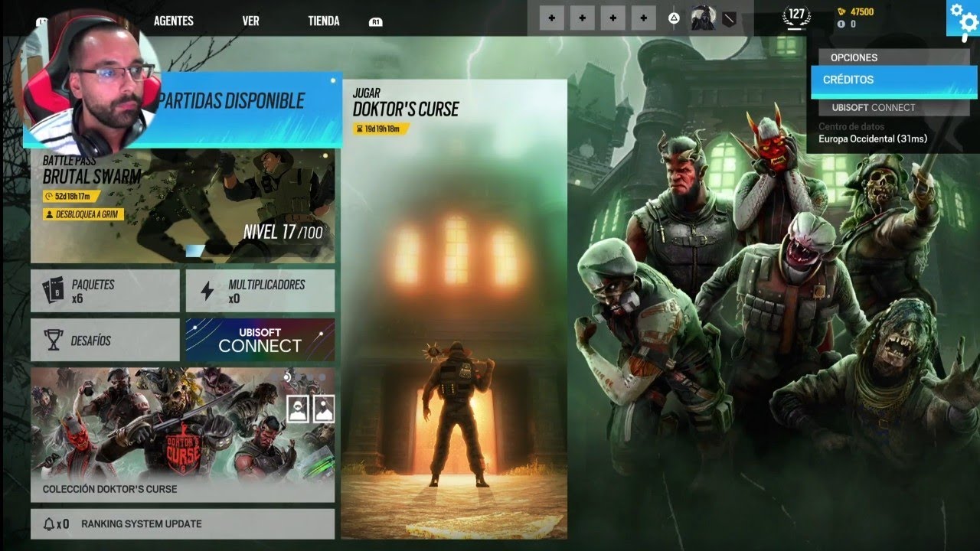This screenshot has width=980, height=551.
Task: Add a player to the second squad slot
Action: [583, 18]
